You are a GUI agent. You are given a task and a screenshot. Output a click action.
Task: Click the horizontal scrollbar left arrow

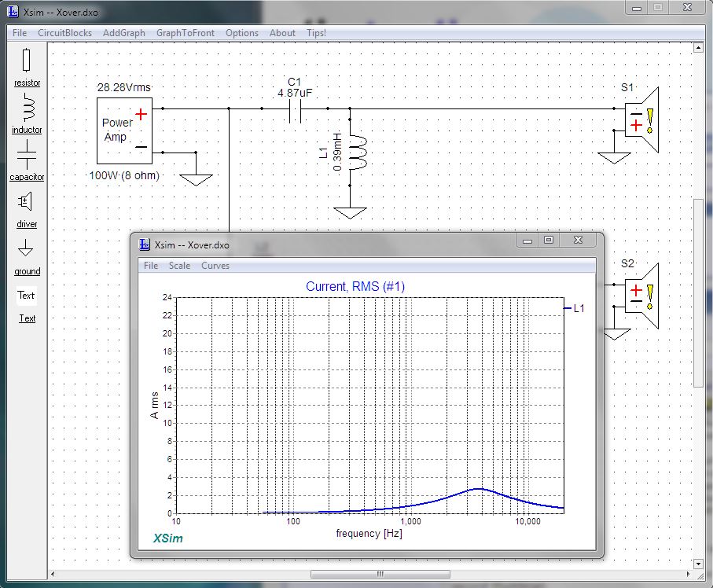(x=53, y=575)
